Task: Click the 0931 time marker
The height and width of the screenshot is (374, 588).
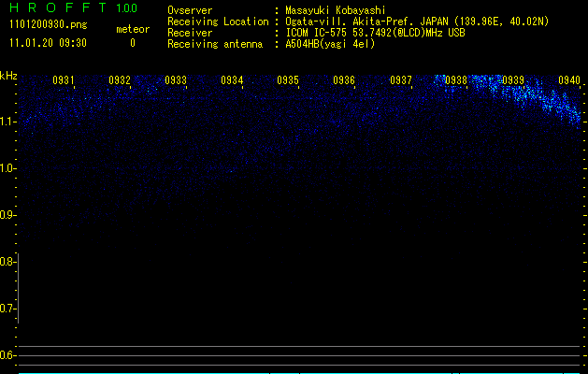Action: click(63, 79)
